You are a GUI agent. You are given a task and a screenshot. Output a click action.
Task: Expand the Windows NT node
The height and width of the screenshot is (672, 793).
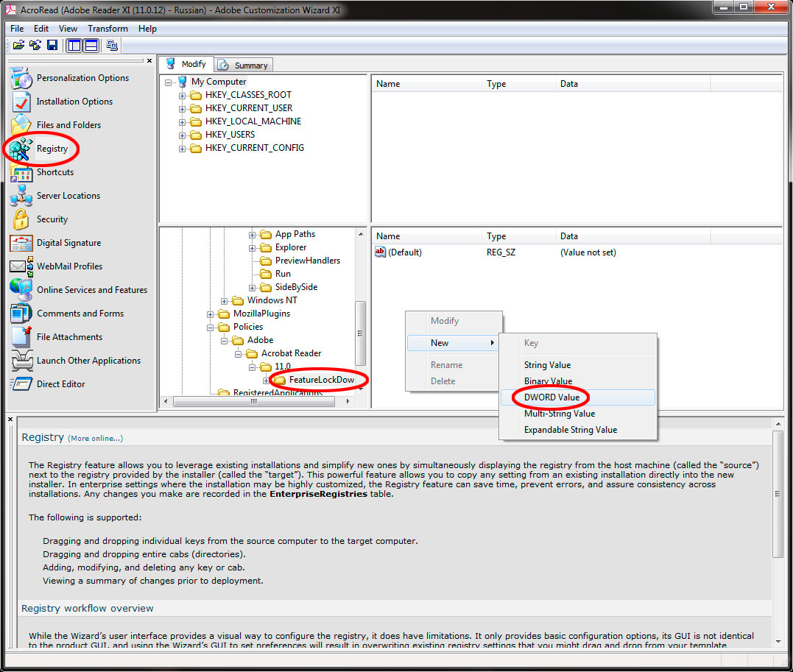pos(224,301)
